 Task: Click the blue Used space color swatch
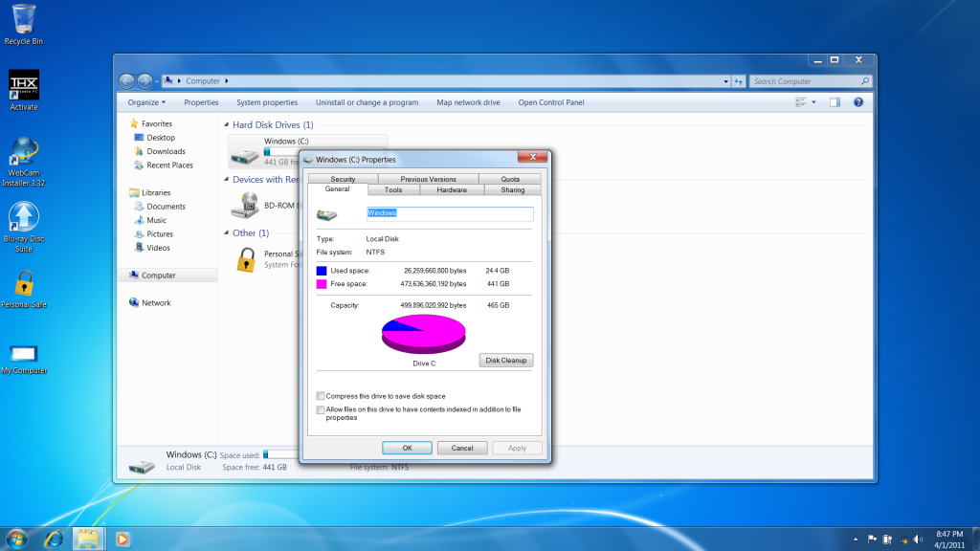click(x=322, y=271)
